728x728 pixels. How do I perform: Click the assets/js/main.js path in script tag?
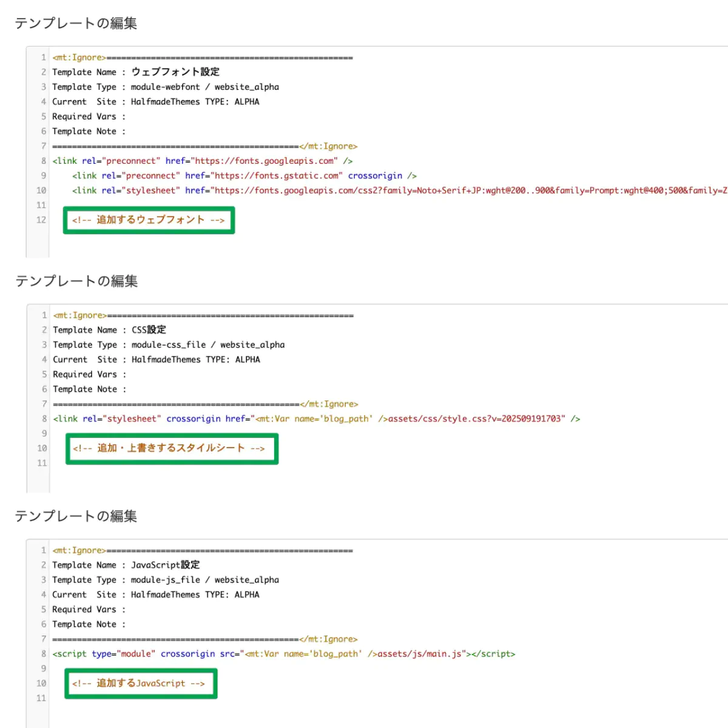[421, 654]
